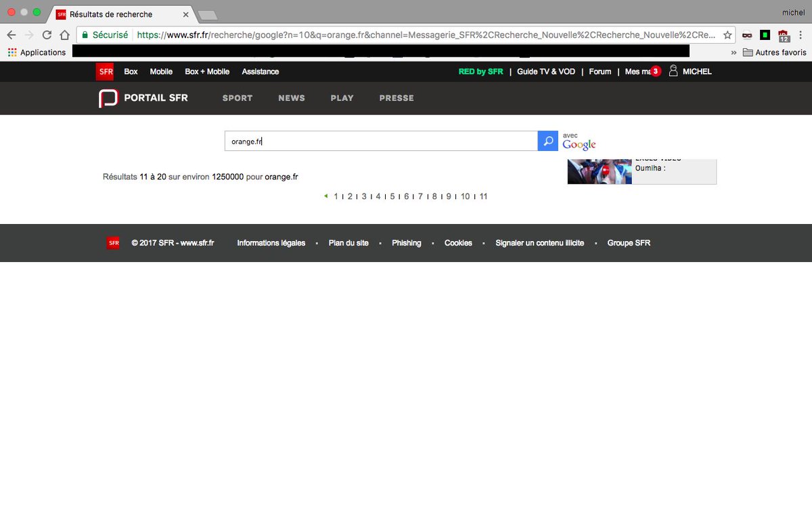This screenshot has width=812, height=507.
Task: Go to results page 1
Action: coord(336,196)
